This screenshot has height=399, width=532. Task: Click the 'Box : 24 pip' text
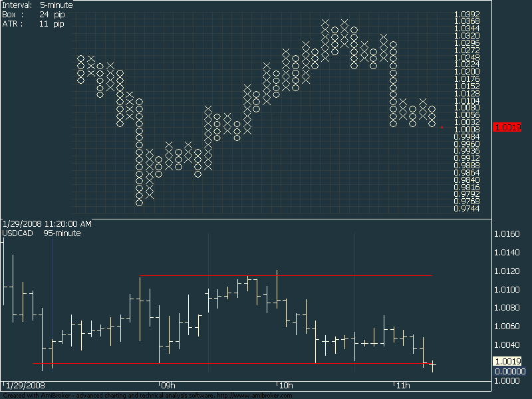click(x=33, y=15)
